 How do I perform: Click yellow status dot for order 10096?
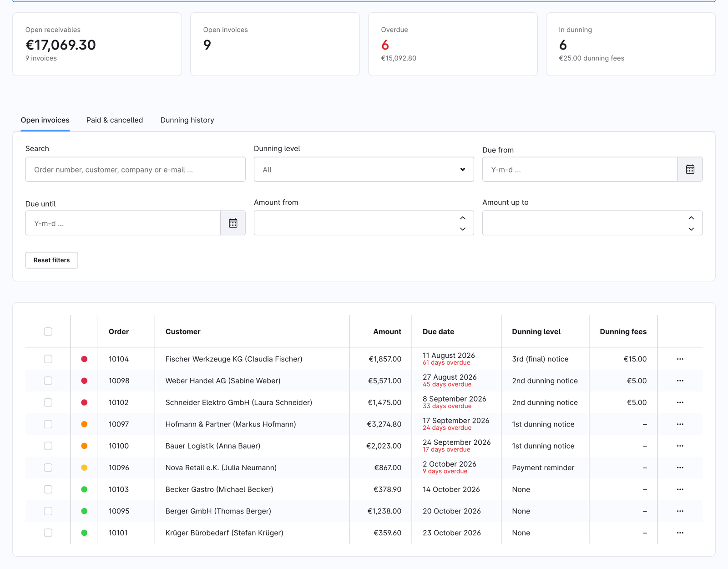84,468
